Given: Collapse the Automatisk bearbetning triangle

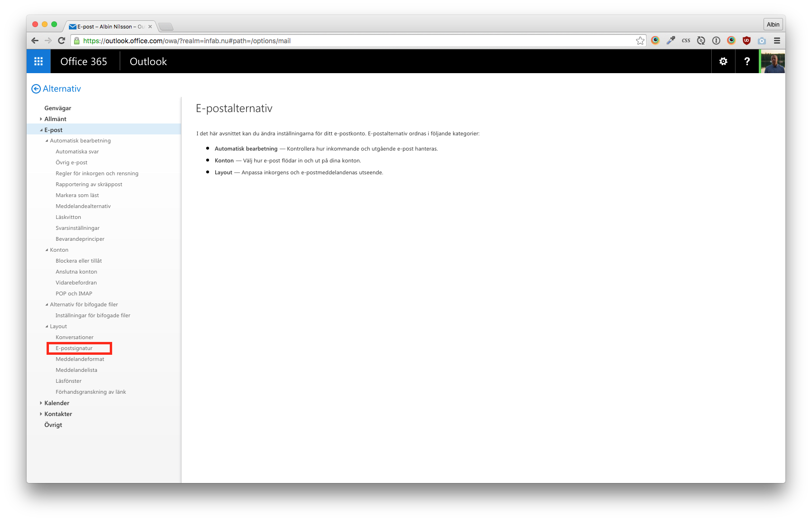Looking at the screenshot, I should point(47,141).
